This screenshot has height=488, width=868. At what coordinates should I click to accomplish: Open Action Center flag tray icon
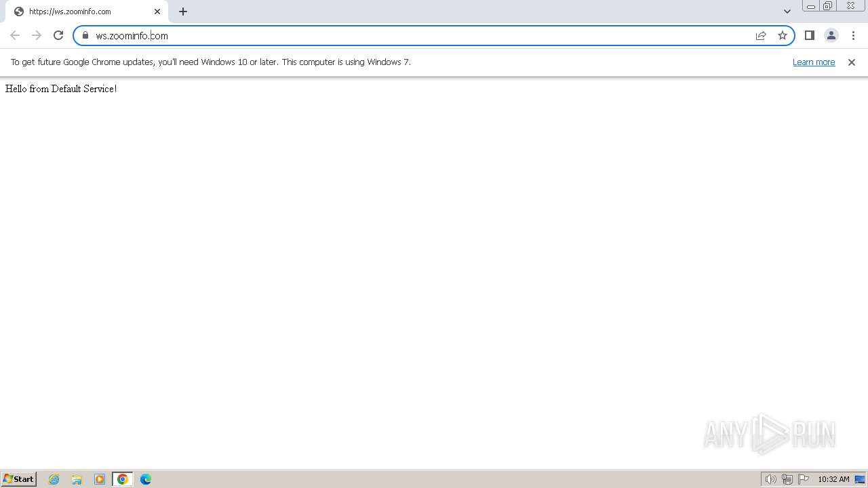pyautogui.click(x=804, y=479)
